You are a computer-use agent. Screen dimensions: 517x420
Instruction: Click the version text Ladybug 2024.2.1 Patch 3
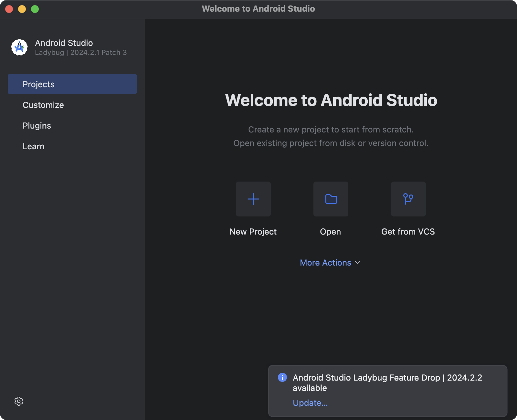[x=80, y=52]
